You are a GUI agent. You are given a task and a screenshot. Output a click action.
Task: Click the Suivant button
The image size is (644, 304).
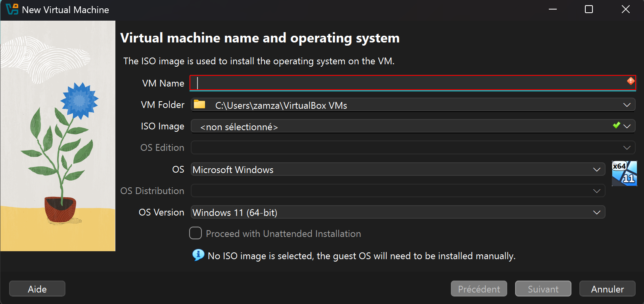click(543, 289)
